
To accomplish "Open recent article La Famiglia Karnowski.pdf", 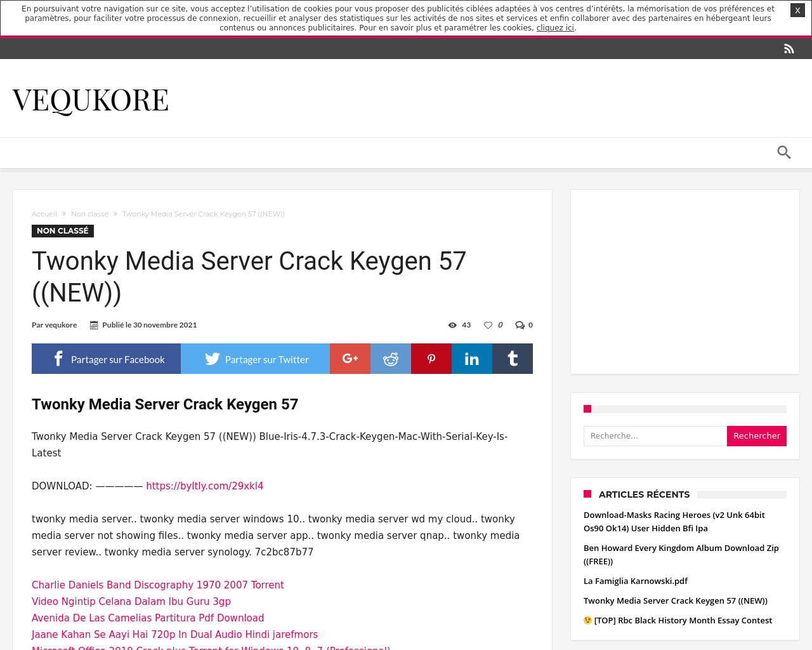I will click(x=636, y=581).
